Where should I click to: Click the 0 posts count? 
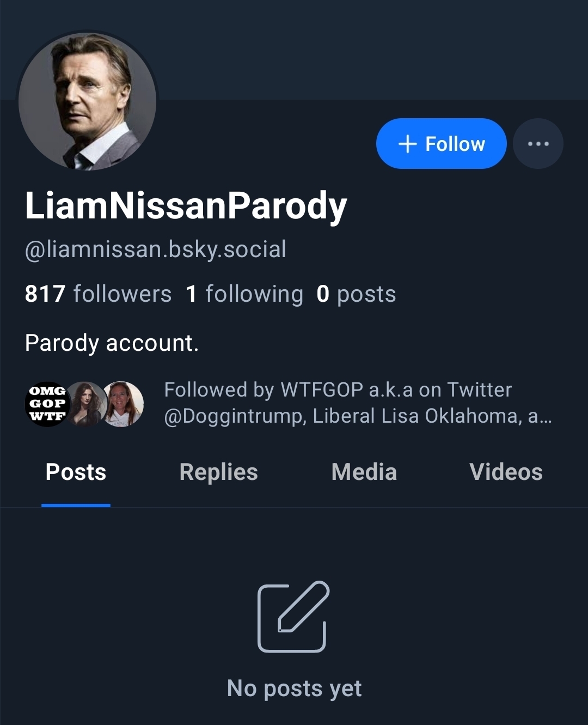[356, 294]
